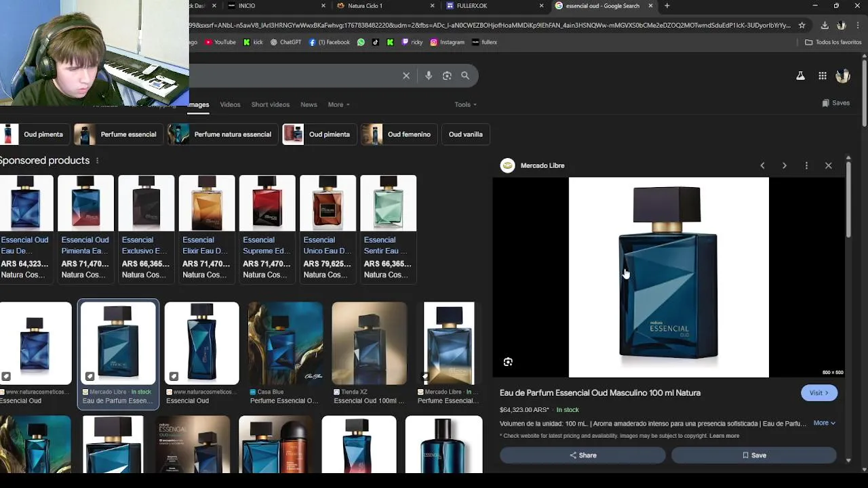Select the Videos search tab
Image resolution: width=868 pixels, height=488 pixels.
[230, 104]
